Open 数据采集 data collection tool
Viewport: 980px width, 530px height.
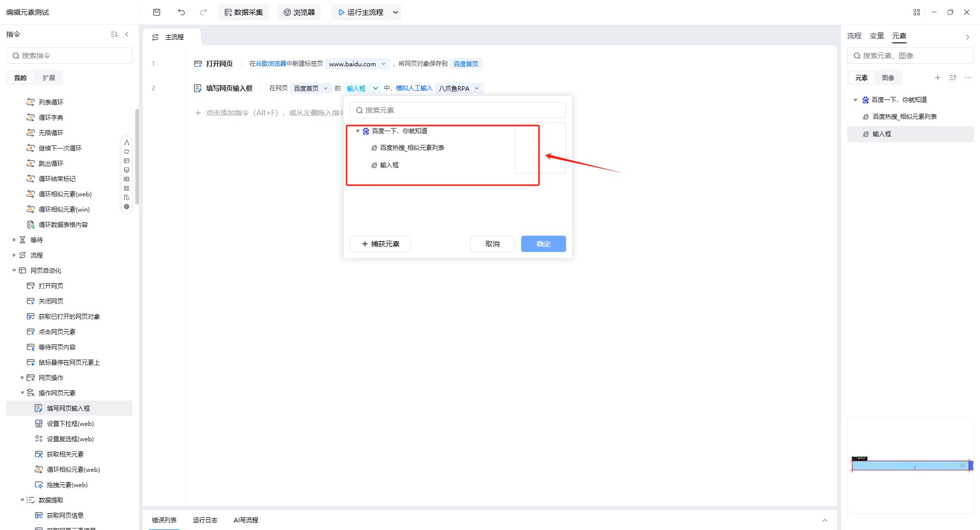243,12
